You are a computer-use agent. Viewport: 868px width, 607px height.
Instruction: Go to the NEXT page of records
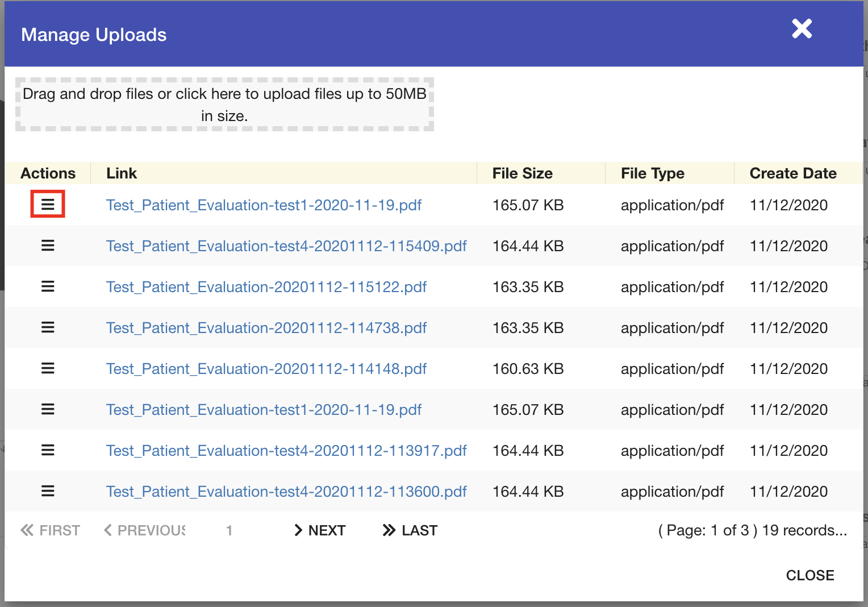click(x=320, y=530)
